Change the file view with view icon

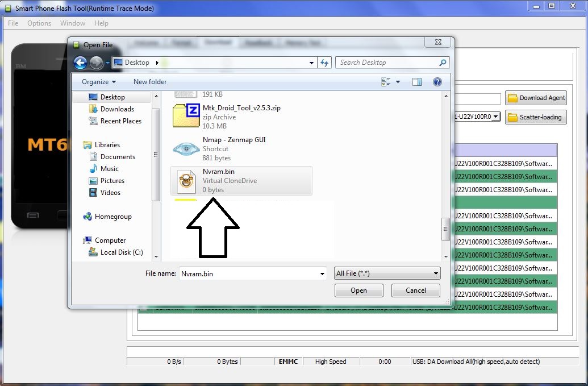(x=386, y=82)
